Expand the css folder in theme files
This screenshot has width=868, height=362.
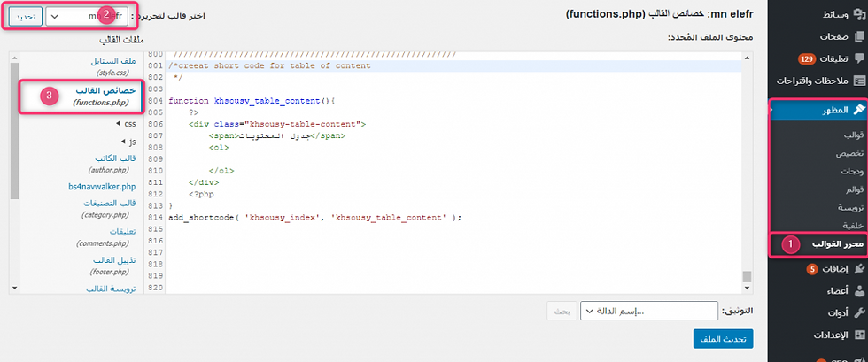pyautogui.click(x=125, y=124)
